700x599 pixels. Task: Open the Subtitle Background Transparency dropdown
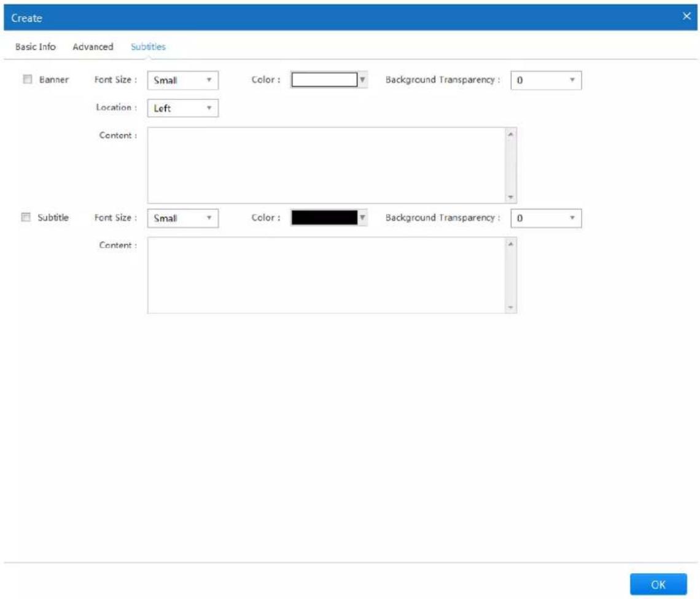[x=545, y=218]
